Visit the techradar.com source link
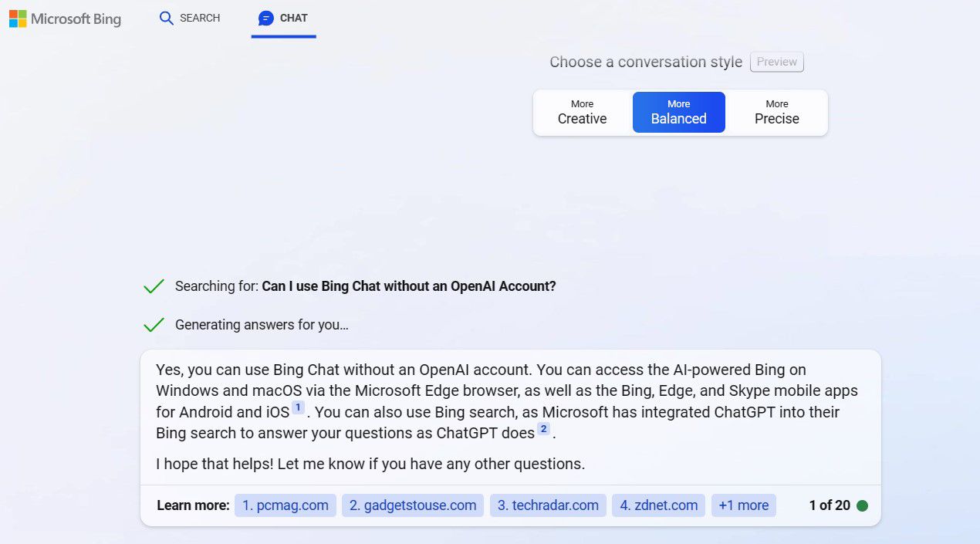The width and height of the screenshot is (980, 544). 548,505
